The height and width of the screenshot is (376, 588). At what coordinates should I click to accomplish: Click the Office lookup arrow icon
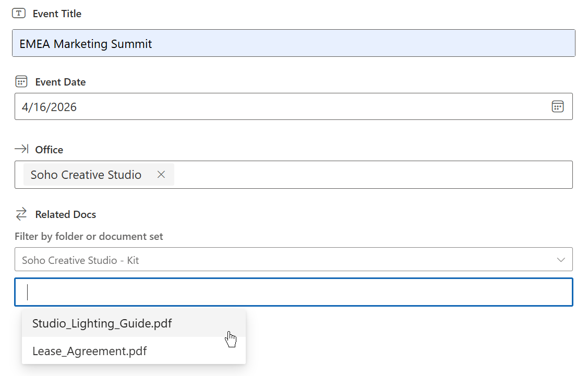tap(21, 150)
